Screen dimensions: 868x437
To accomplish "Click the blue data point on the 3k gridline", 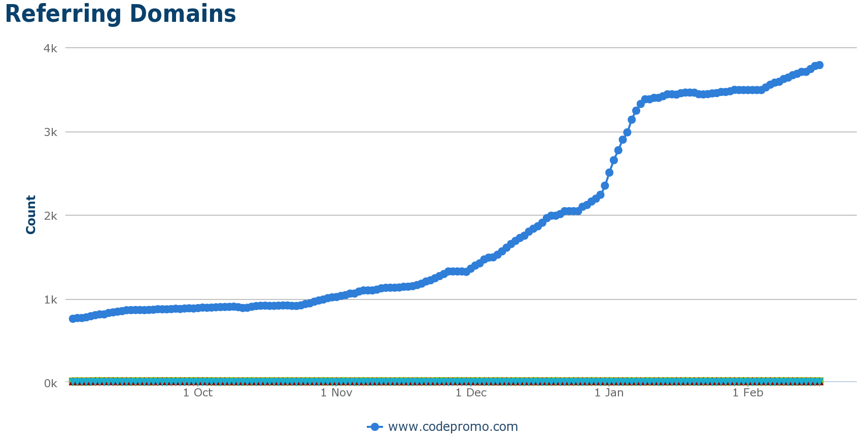I will click(627, 132).
